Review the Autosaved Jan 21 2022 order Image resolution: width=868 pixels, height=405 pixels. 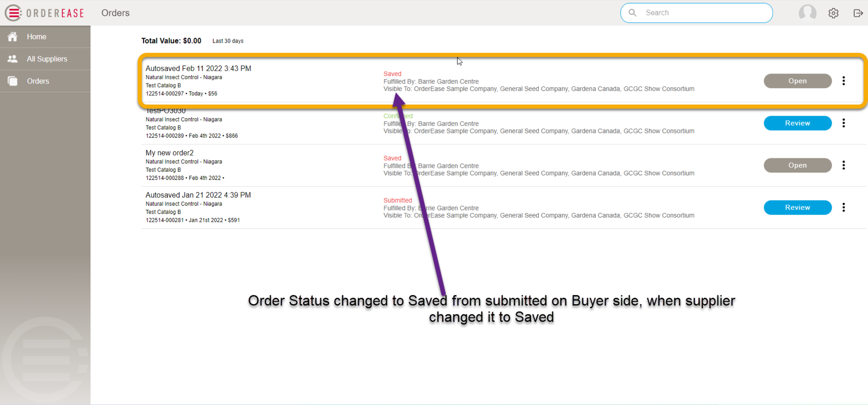798,207
